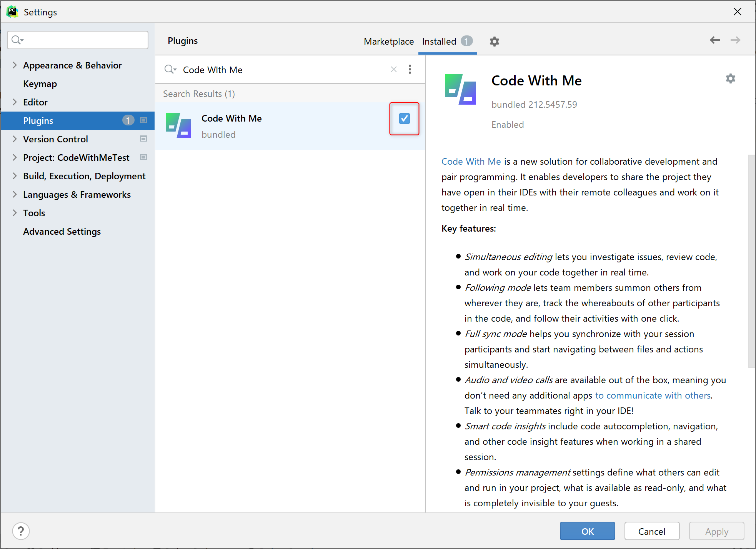Expand Project: CodeWithMeTest section

click(15, 157)
